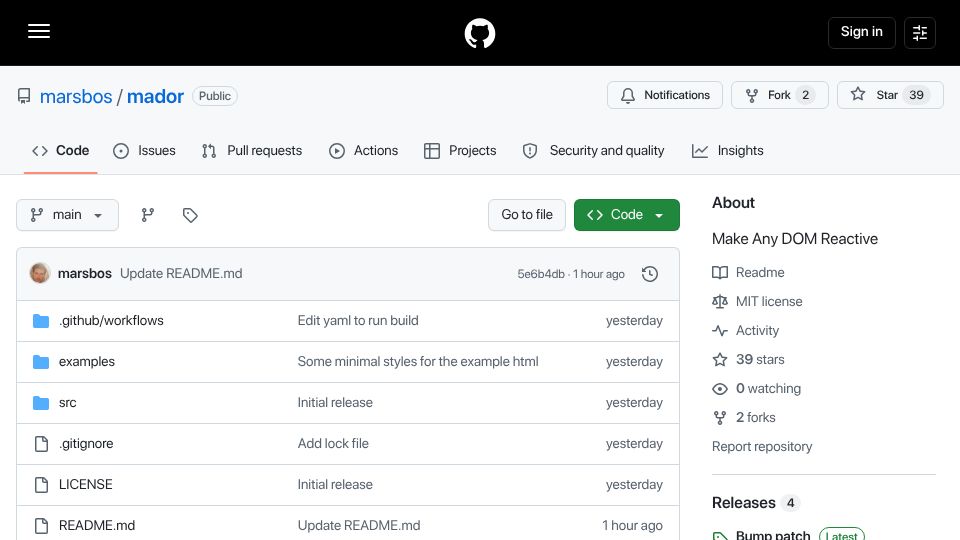Go to the GitHub homepage logo
The height and width of the screenshot is (540, 960).
coord(479,33)
